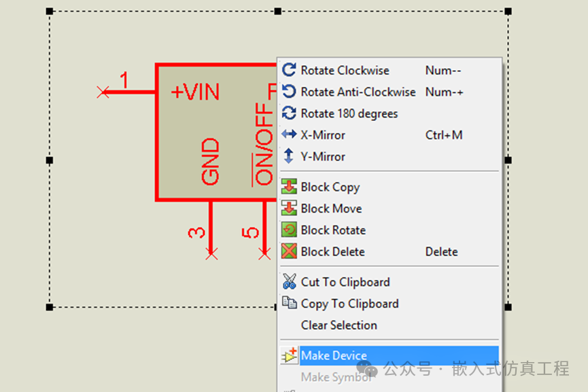Screen dimensions: 588x392
Task: Click the left-middle selection handle
Action: click(50, 160)
